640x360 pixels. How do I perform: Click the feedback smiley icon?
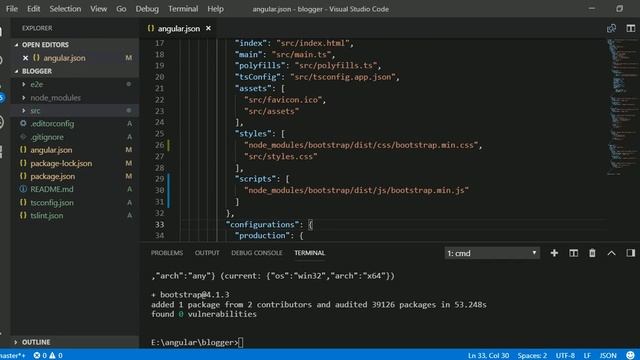[x=631, y=356]
